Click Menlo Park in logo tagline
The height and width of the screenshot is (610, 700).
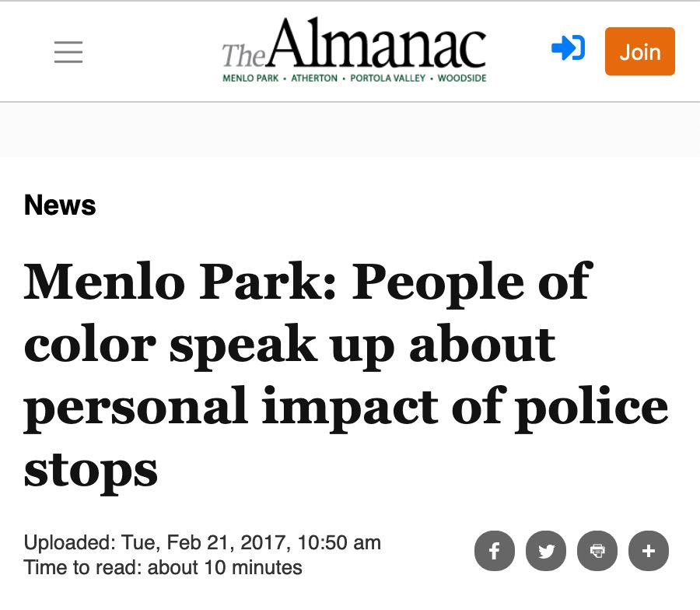[x=250, y=79]
